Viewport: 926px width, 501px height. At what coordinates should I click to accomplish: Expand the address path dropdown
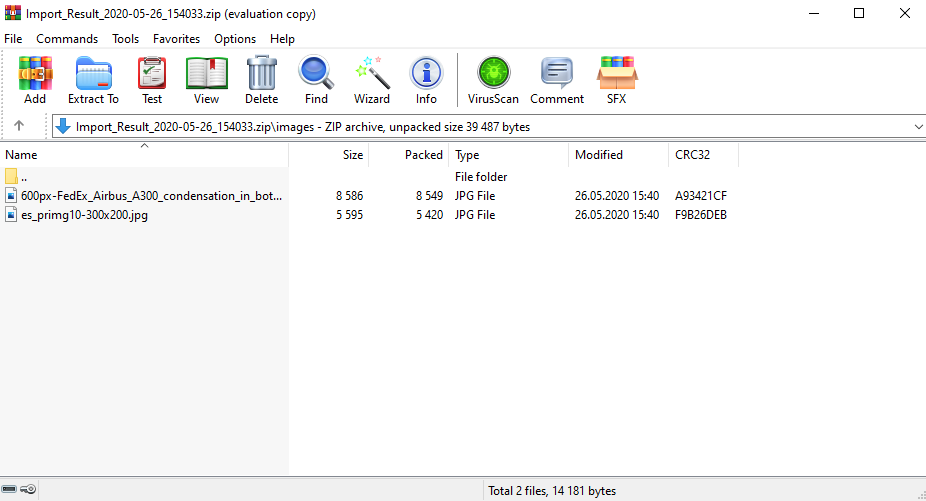pos(917,127)
